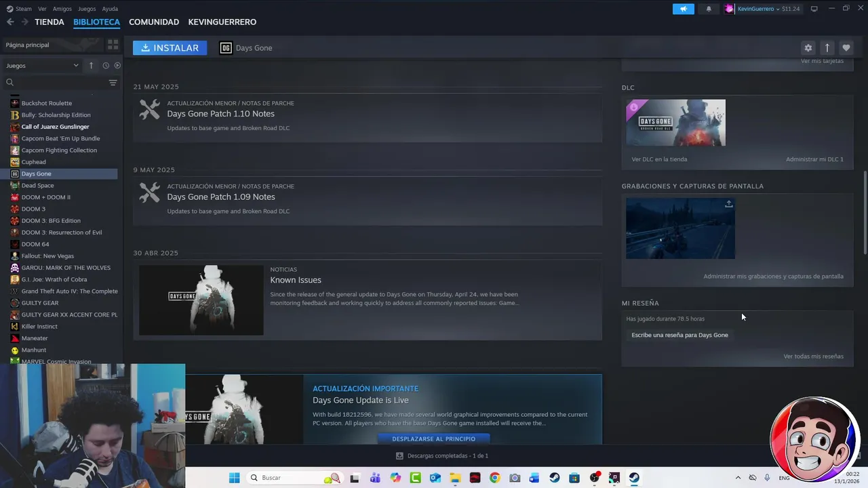Open Days Gone settings gear icon
This screenshot has height=488, width=868.
point(808,47)
